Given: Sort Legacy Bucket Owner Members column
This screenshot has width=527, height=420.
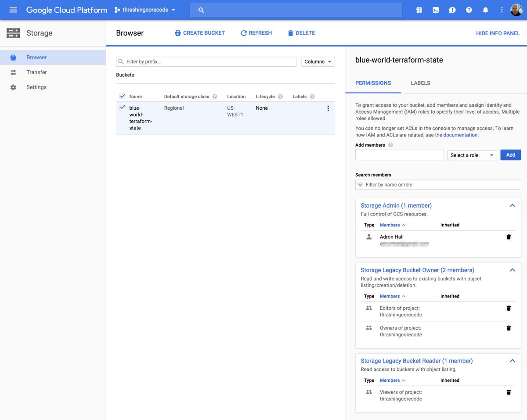Looking at the screenshot, I should 392,296.
